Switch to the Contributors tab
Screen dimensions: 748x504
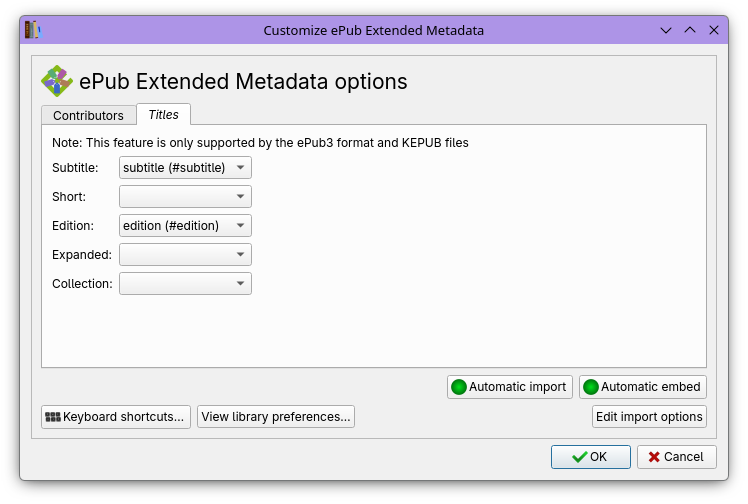[x=88, y=115]
